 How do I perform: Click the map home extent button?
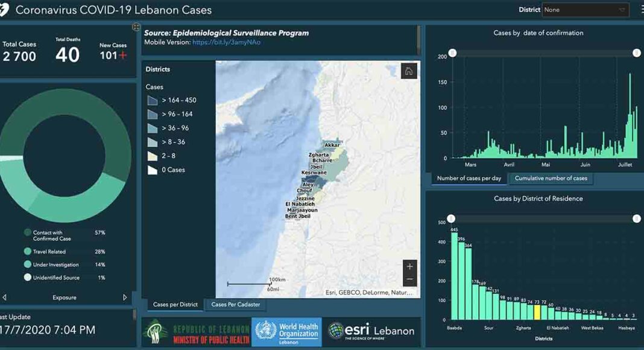(409, 71)
